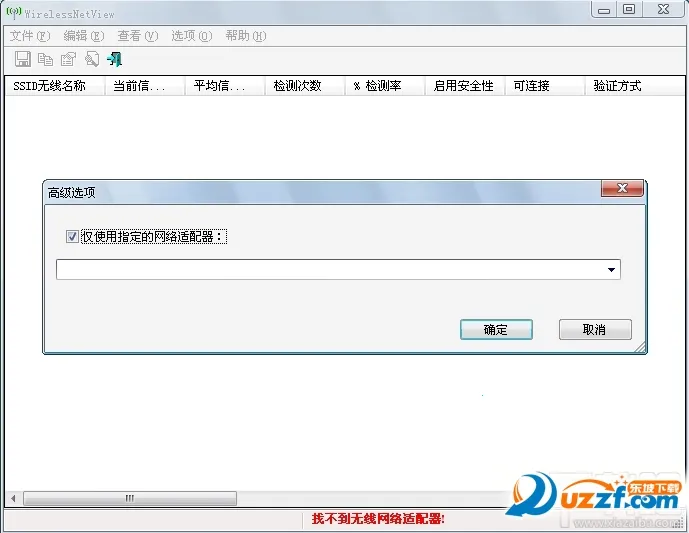Click the Exit toolbar icon
Screen dimensions: 689x533
pyautogui.click(x=115, y=59)
